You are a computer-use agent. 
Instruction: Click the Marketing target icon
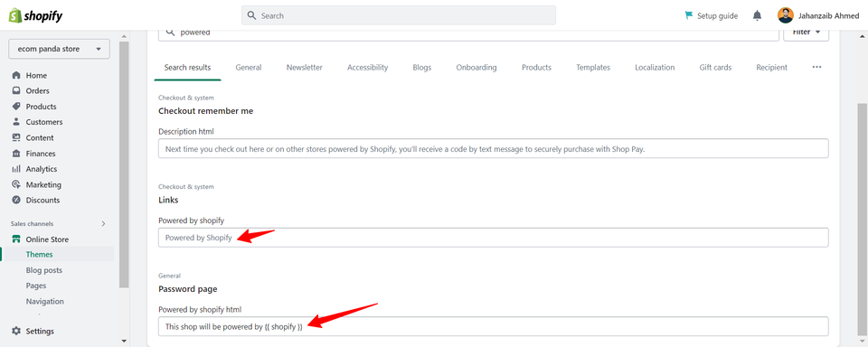tap(16, 185)
